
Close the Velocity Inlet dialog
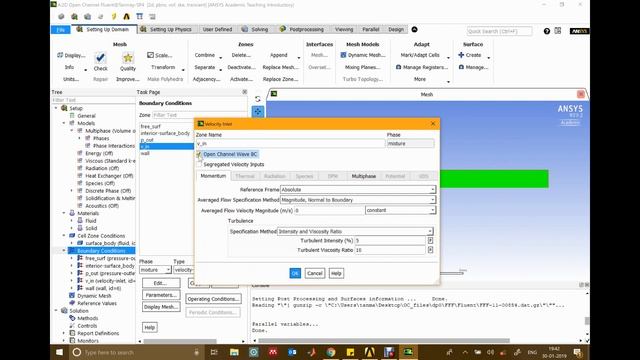(x=433, y=124)
